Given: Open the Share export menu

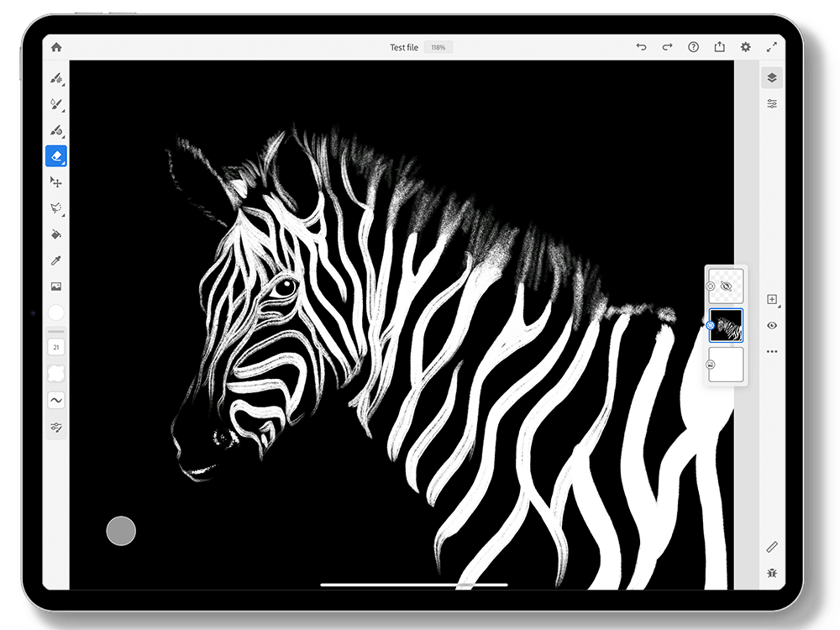Looking at the screenshot, I should click(719, 48).
